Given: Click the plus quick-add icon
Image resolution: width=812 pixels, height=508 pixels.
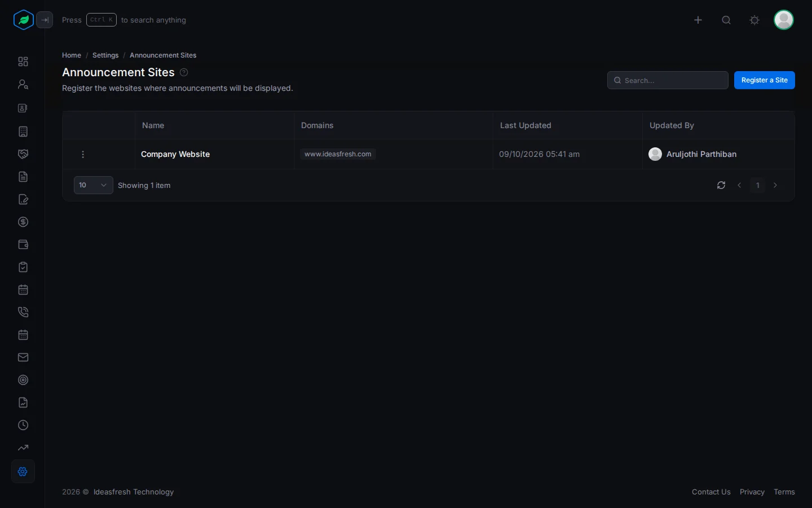Looking at the screenshot, I should click(698, 20).
